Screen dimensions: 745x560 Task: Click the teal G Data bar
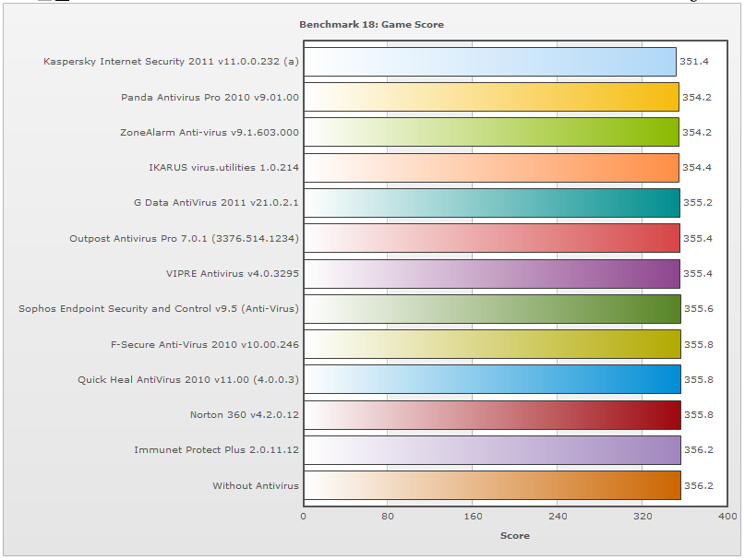492,203
